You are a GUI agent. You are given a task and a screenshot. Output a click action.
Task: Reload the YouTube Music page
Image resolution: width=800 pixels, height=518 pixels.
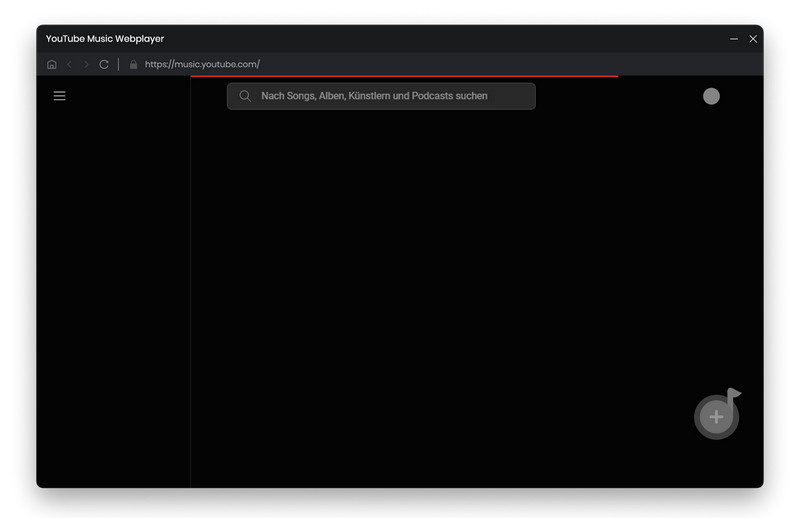click(104, 64)
